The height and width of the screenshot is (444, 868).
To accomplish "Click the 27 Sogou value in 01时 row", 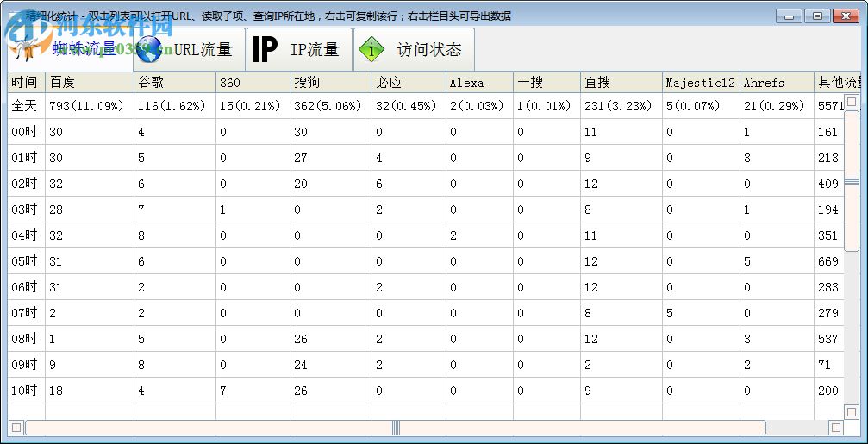I will coord(301,158).
